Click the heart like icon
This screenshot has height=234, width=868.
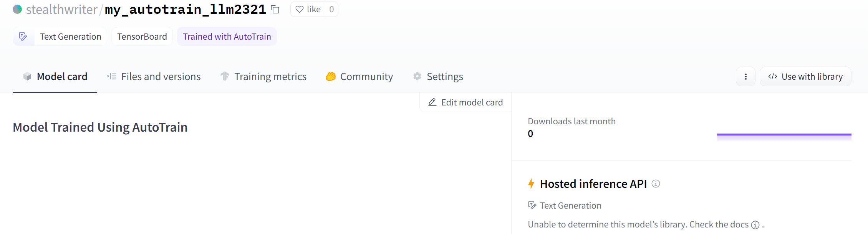point(300,9)
